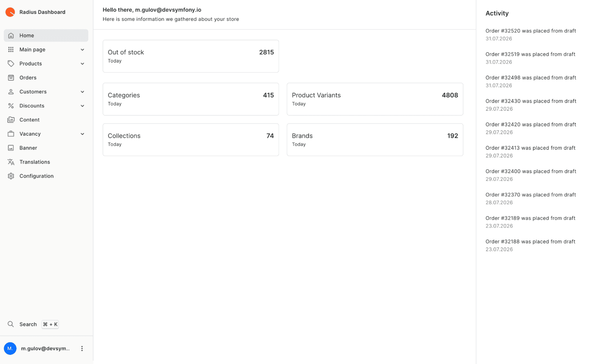The width and height of the screenshot is (598, 364).
Task: Click the Search magnifier icon
Action: pyautogui.click(x=11, y=324)
